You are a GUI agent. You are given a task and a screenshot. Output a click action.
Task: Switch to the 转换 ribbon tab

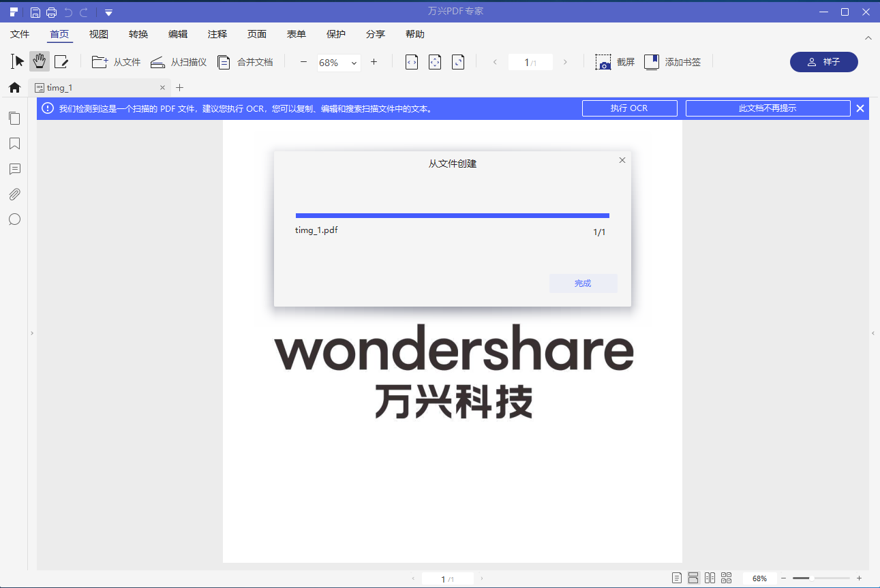(x=138, y=33)
